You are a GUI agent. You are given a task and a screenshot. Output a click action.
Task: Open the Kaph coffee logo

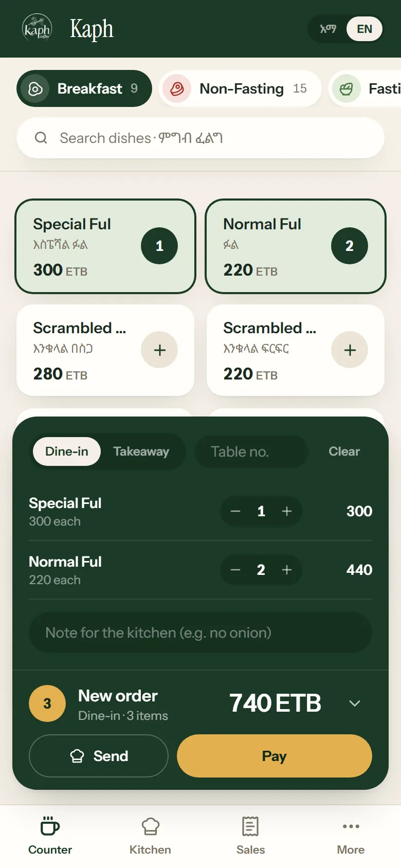tap(37, 28)
